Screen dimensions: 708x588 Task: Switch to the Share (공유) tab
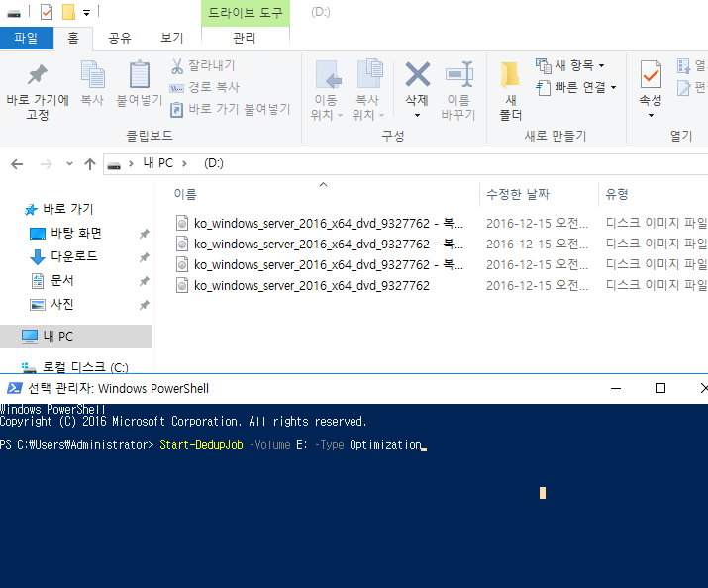coord(120,38)
